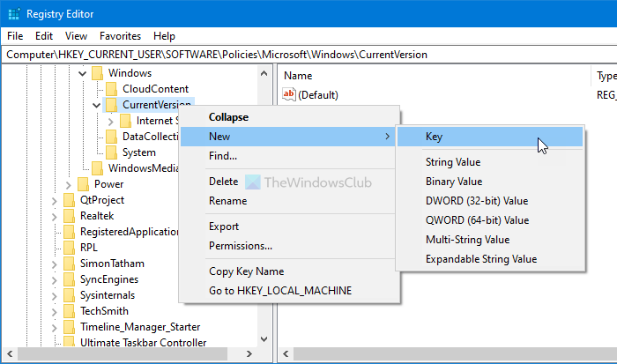Viewport: 617px width, 364px height.
Task: Click tree pane scroll down arrow
Action: (264, 339)
